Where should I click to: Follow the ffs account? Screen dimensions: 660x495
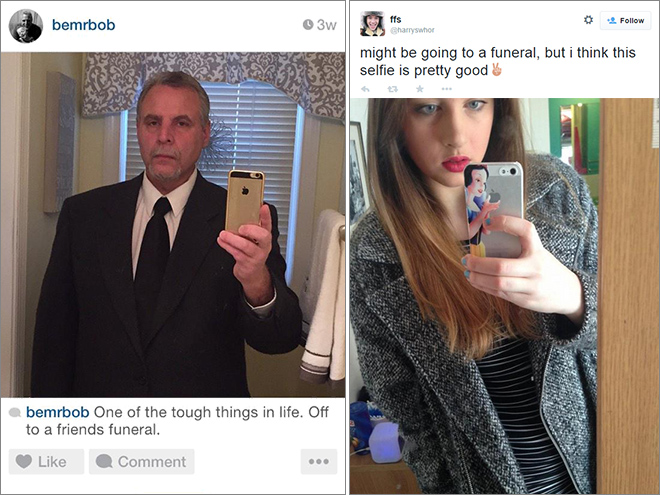click(625, 20)
